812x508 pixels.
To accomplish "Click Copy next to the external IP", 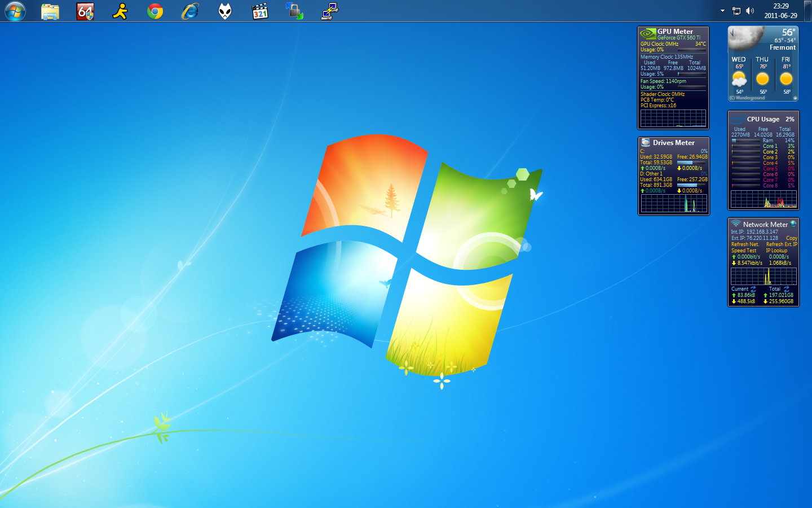I will click(x=792, y=238).
